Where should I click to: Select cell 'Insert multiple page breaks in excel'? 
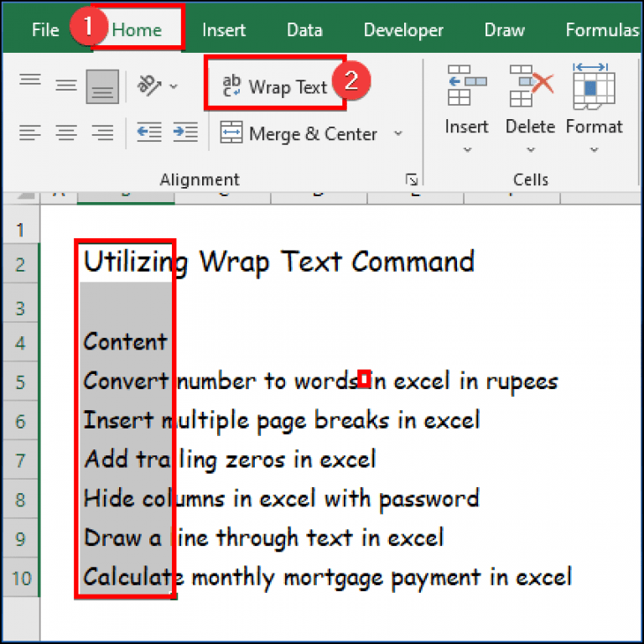(x=126, y=421)
